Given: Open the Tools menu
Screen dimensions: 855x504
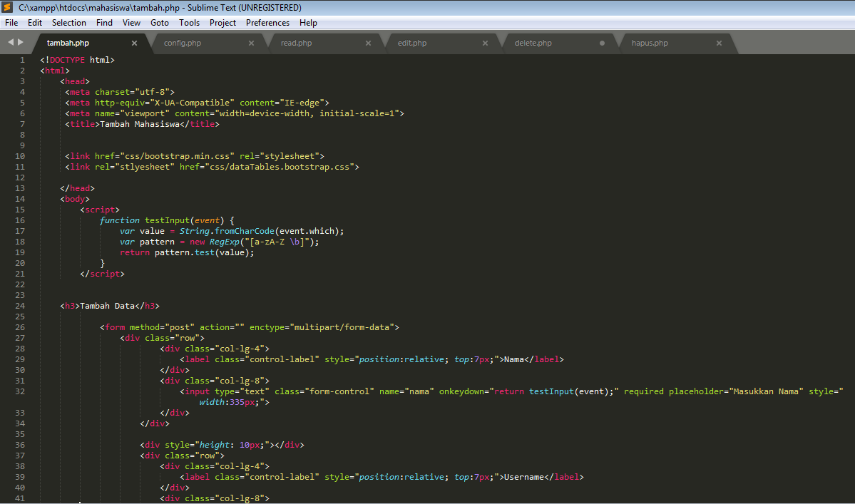Looking at the screenshot, I should 189,23.
